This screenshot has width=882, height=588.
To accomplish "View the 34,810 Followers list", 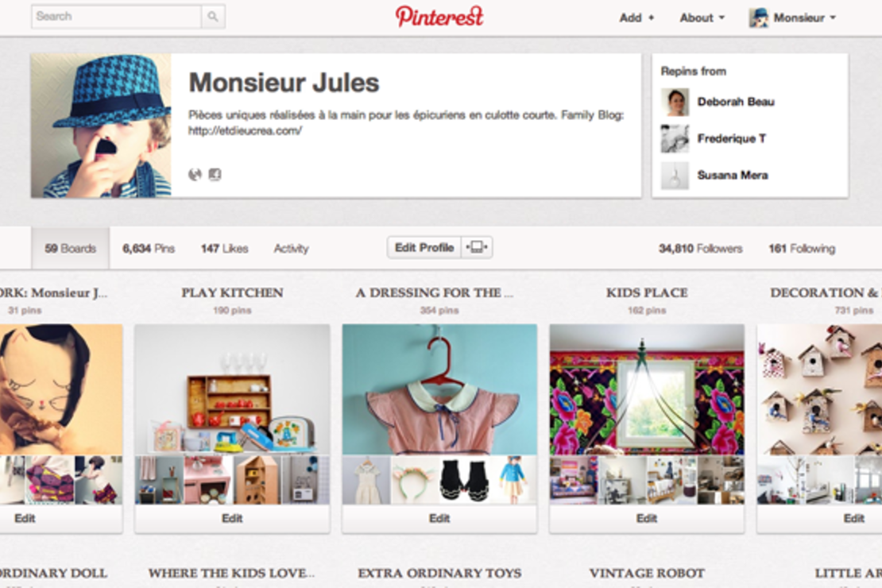I will click(700, 248).
